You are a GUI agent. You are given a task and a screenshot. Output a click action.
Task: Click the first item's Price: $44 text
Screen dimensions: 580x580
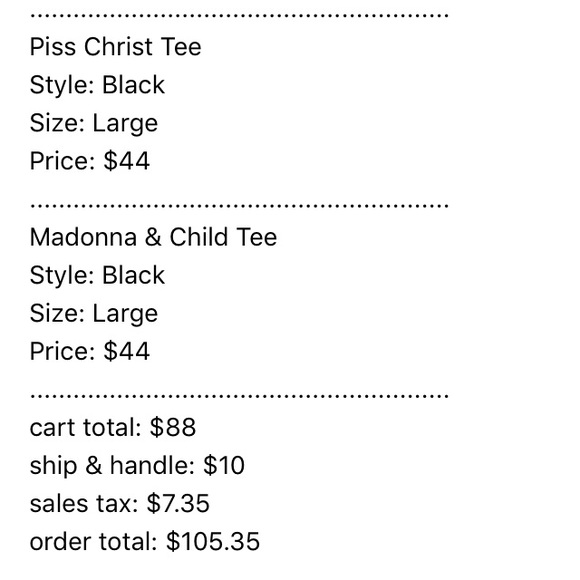(90, 161)
